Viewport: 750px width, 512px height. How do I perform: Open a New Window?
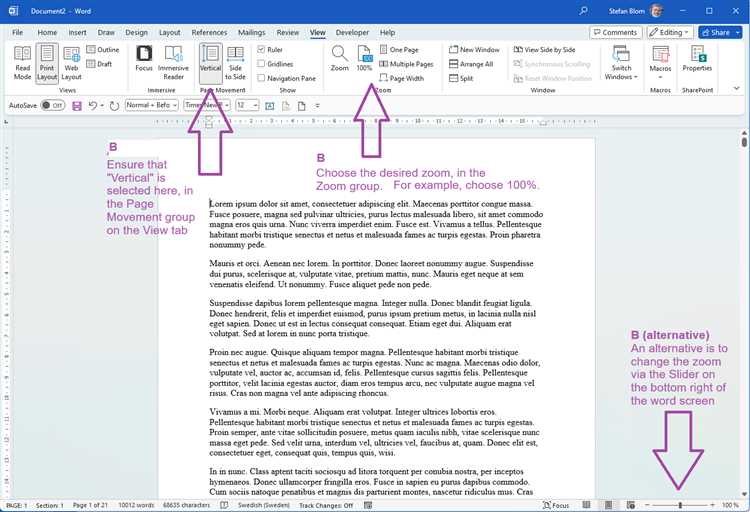(474, 50)
